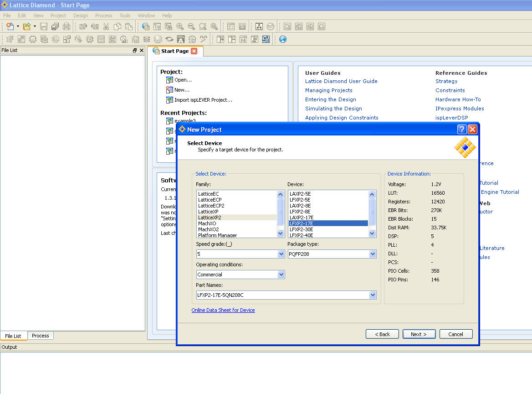This screenshot has height=394, width=532.
Task: Open the Lattice Diamond User Guide link
Action: (x=341, y=81)
